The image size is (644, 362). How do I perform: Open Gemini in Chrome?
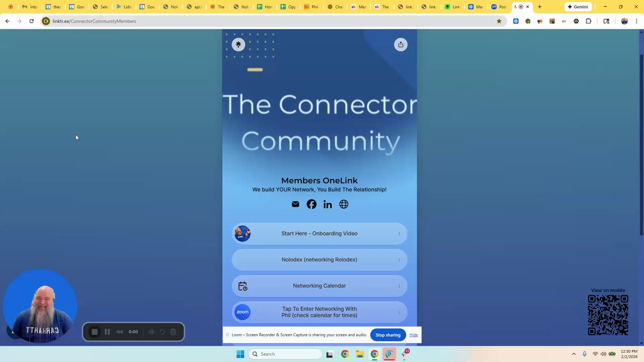pos(578,7)
